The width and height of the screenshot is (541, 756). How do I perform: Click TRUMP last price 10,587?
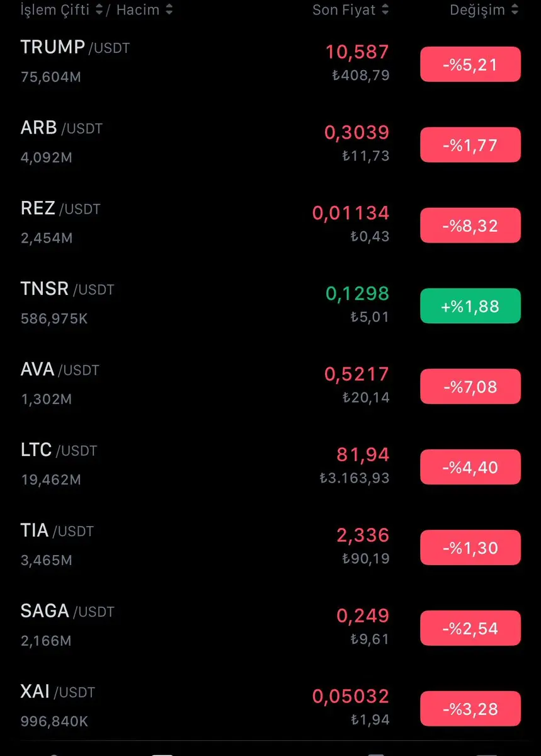(357, 52)
